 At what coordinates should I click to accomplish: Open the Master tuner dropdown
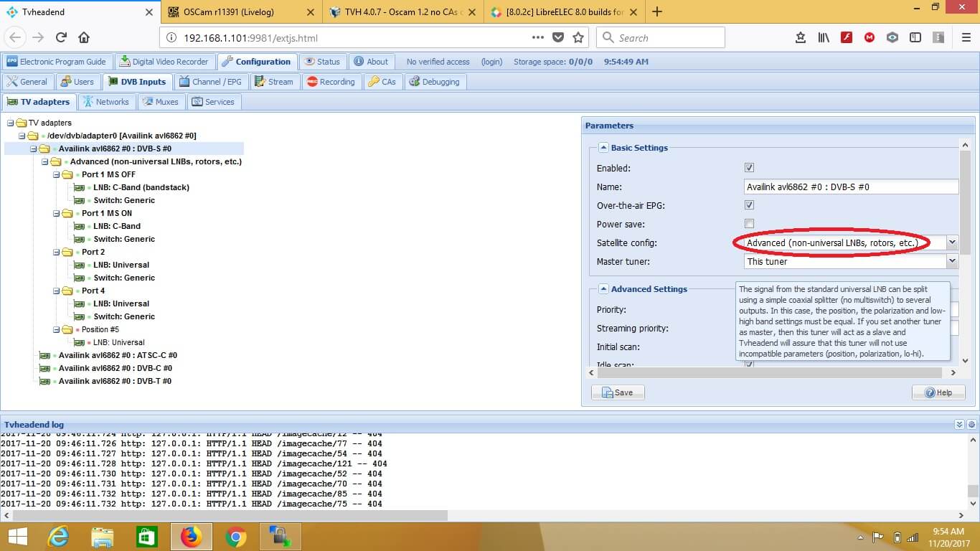coord(952,261)
